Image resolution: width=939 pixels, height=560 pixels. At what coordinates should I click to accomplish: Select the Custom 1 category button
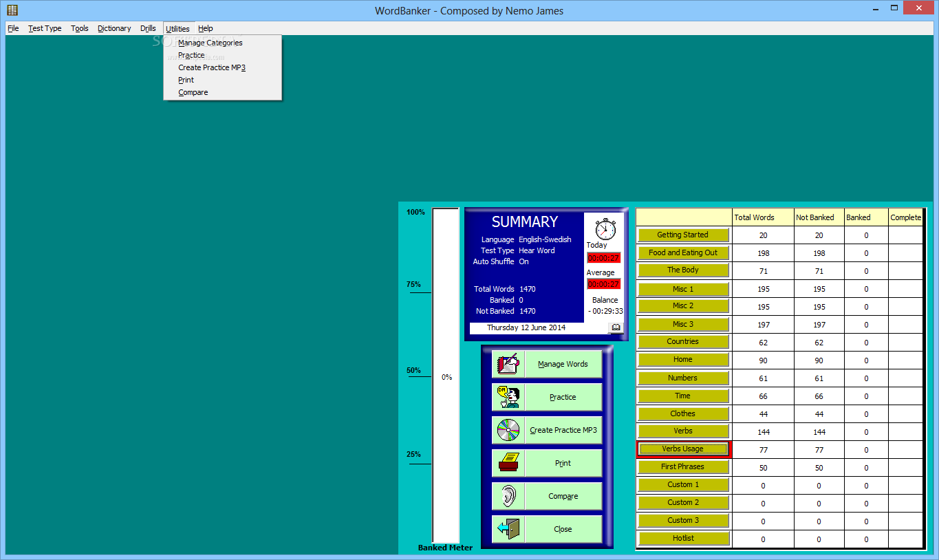click(683, 485)
